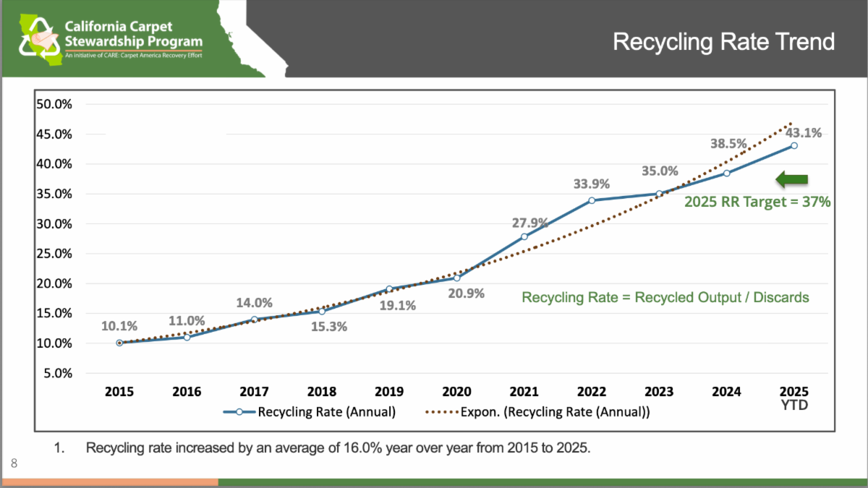Screen dimensions: 868x488
Task: Click the 40.0% y-axis label
Action: tap(55, 164)
